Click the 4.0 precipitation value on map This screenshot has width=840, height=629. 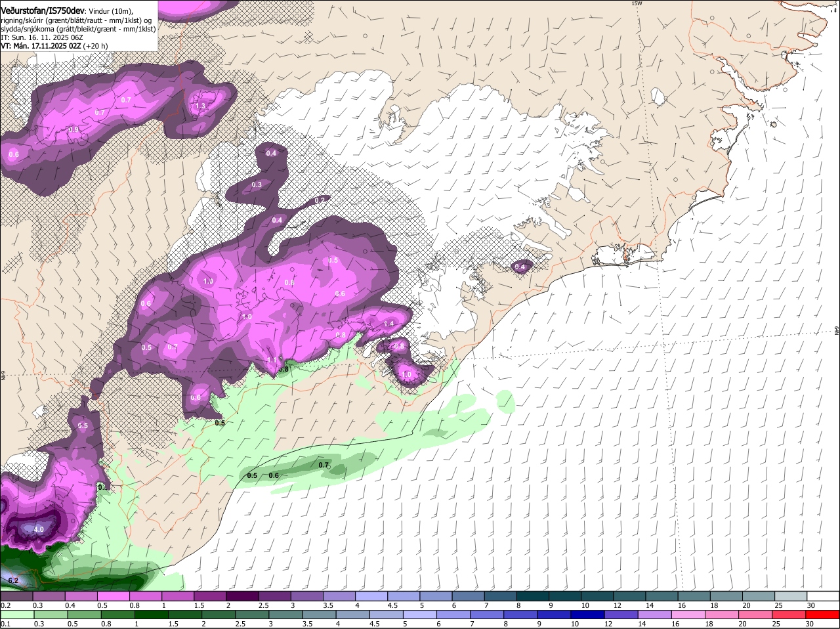39,529
